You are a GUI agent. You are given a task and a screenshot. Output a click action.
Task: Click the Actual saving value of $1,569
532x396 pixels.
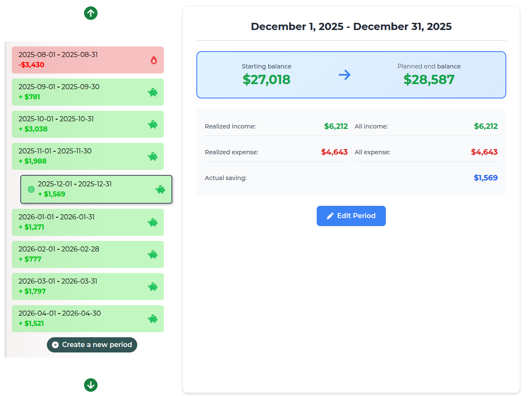coord(486,178)
